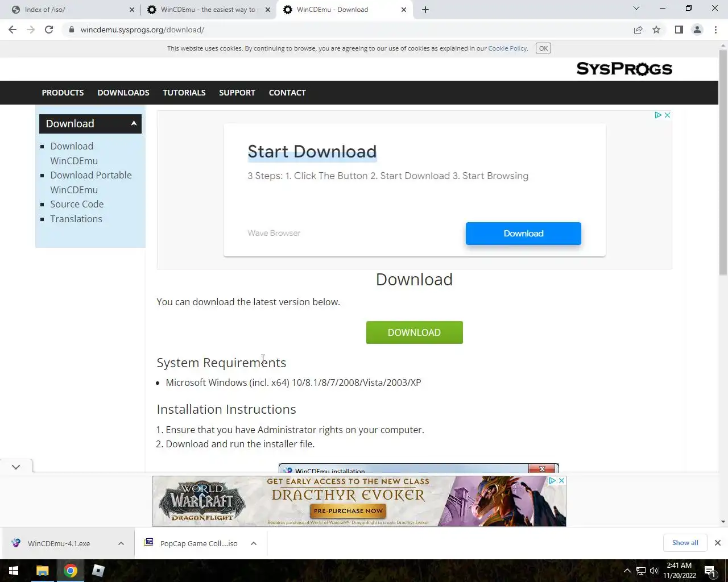728x582 pixels.
Task: Open the SUPPORT menu
Action: 237,93
